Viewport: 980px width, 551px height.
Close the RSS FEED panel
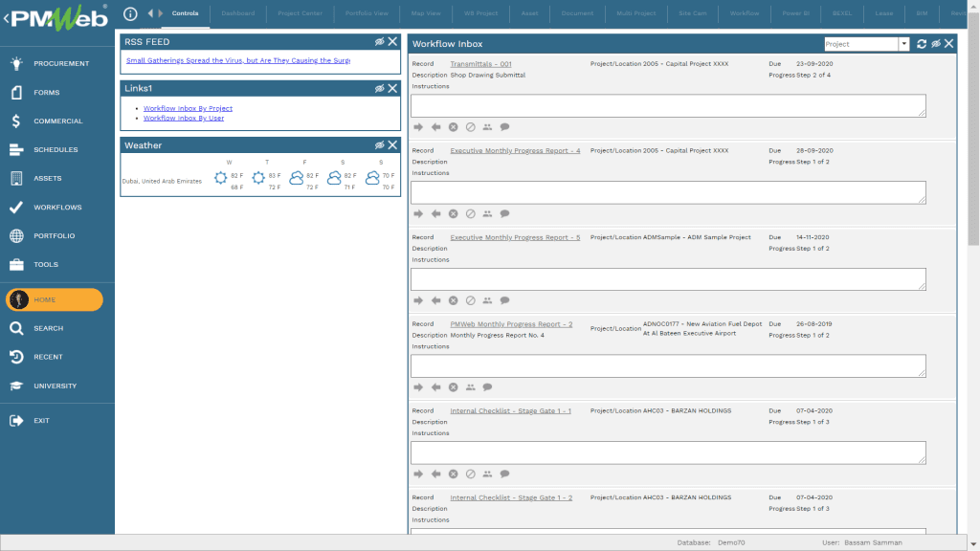[392, 41]
